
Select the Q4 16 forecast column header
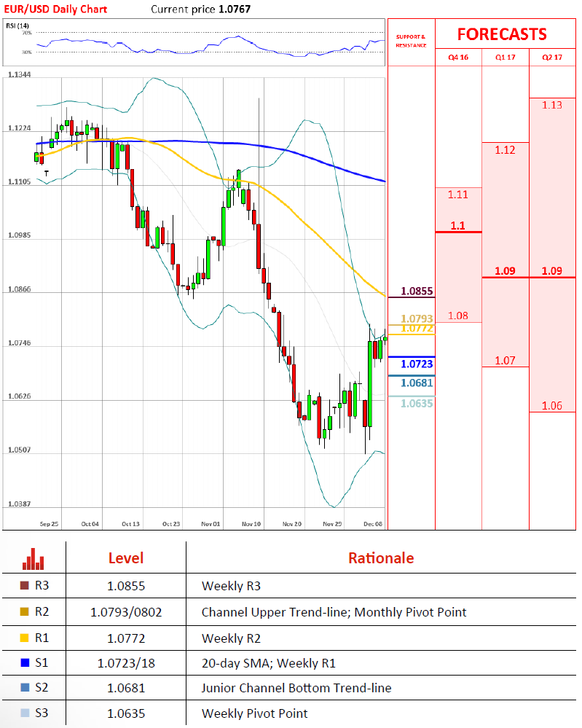[x=458, y=57]
